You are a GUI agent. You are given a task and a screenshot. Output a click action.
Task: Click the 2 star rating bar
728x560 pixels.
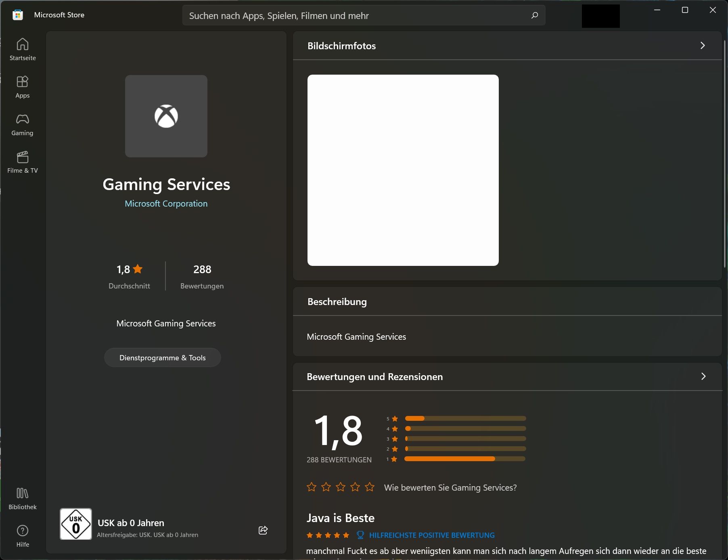(x=465, y=449)
